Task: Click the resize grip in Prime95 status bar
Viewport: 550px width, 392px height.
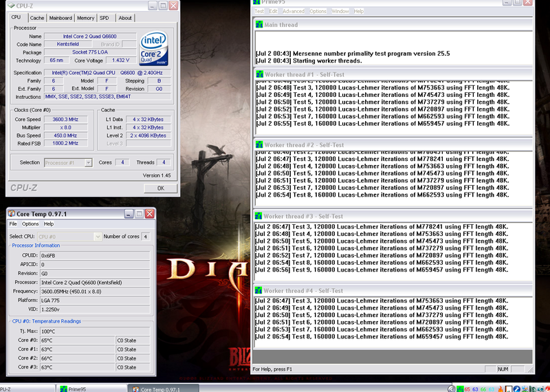Action: pyautogui.click(x=530, y=369)
